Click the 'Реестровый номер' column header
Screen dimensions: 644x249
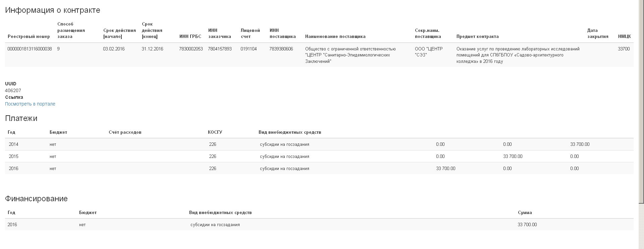(29, 37)
